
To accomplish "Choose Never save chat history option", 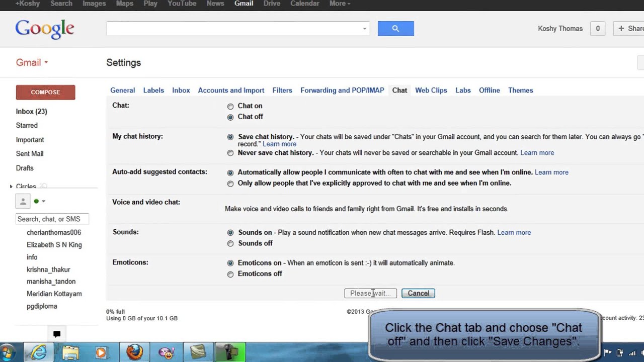I will pos(230,153).
